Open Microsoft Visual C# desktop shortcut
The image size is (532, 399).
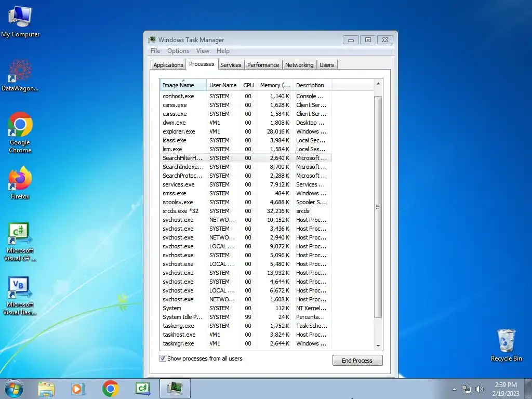point(20,242)
